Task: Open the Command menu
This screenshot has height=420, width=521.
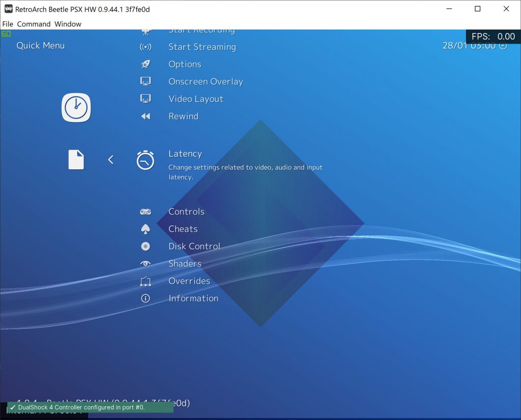Action: pos(34,24)
